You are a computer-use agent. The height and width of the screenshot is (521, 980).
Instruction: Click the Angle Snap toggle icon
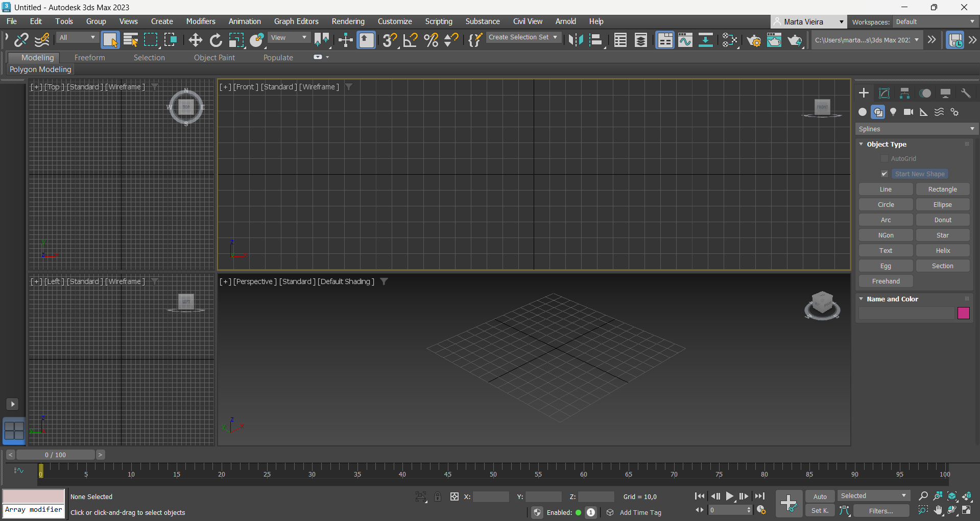pyautogui.click(x=410, y=40)
